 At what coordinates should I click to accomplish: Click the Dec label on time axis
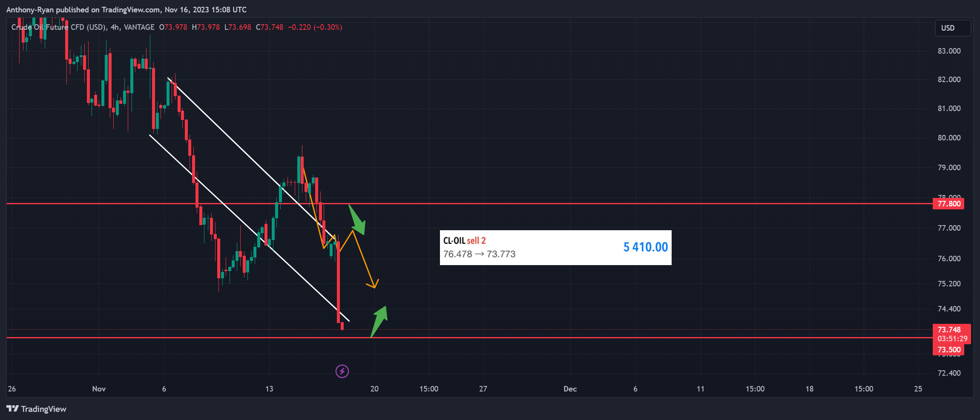tap(570, 389)
